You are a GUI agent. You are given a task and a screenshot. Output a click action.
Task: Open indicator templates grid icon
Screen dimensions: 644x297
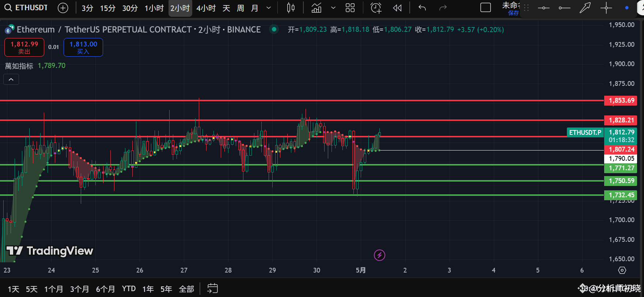tap(350, 8)
